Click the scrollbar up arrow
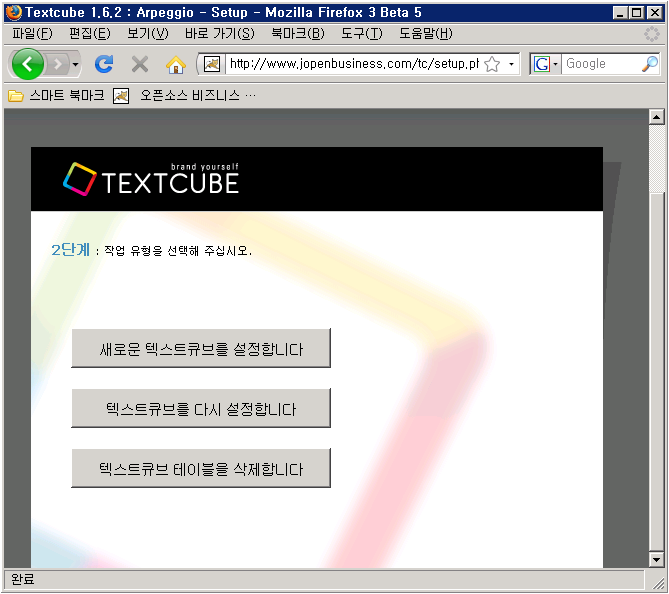This screenshot has width=669, height=594. [x=656, y=116]
